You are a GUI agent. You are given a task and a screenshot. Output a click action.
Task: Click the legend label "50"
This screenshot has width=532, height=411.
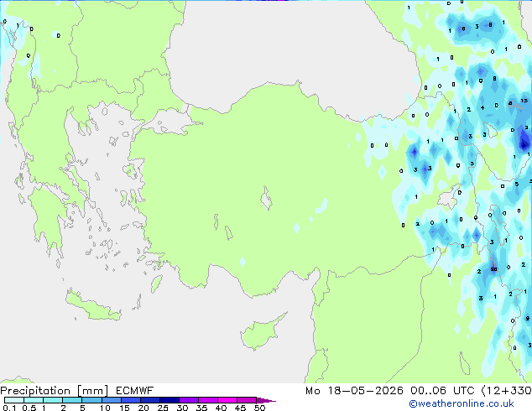click(x=259, y=408)
